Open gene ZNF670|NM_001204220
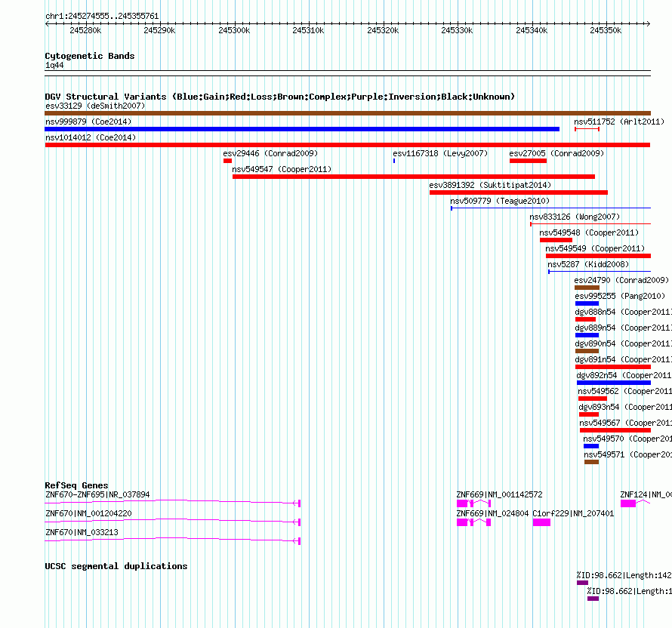 [88, 513]
